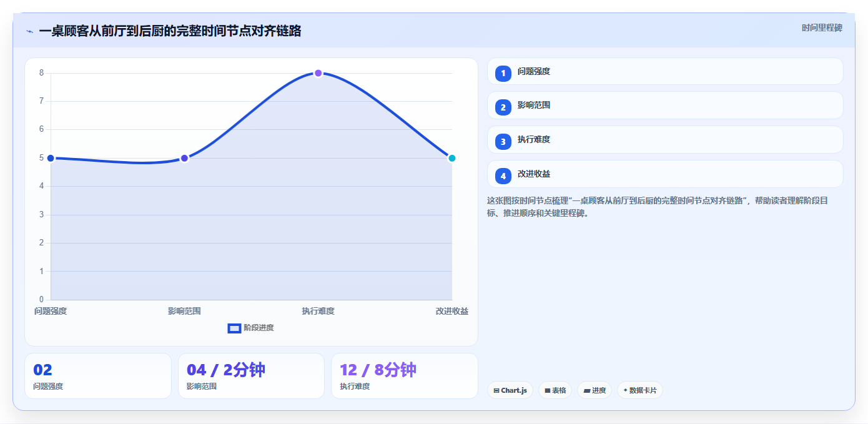Click the number 1 badge for 问题强度
Screen dimensions: 868x424
pyautogui.click(x=503, y=74)
